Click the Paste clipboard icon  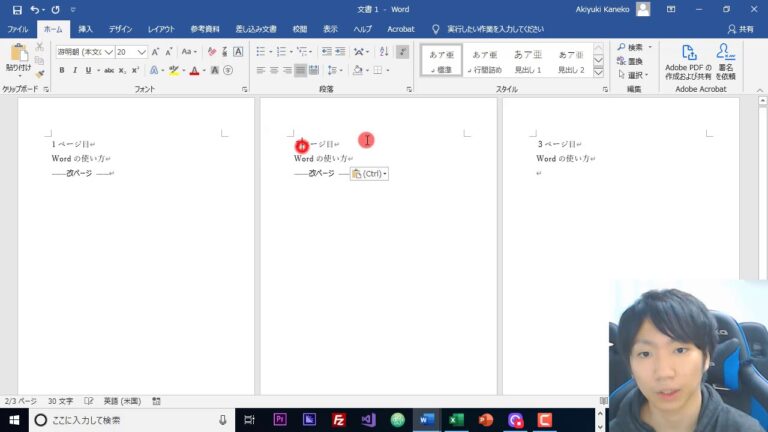[19, 53]
